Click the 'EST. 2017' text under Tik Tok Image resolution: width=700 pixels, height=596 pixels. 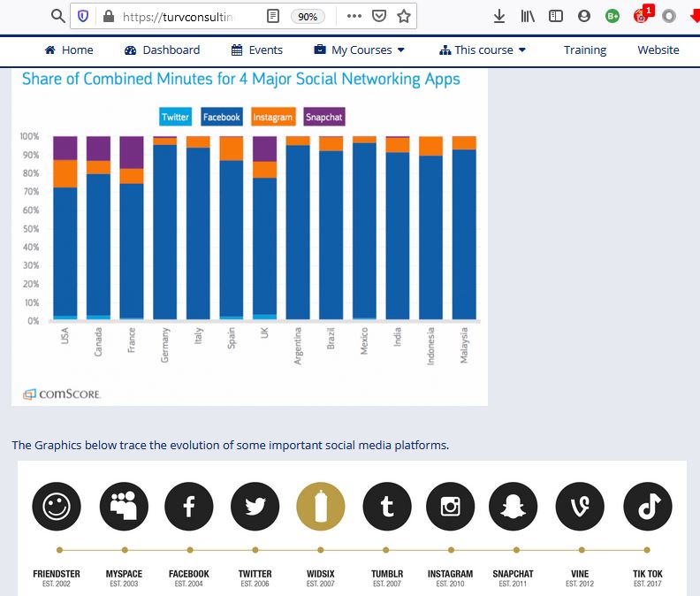(x=647, y=584)
